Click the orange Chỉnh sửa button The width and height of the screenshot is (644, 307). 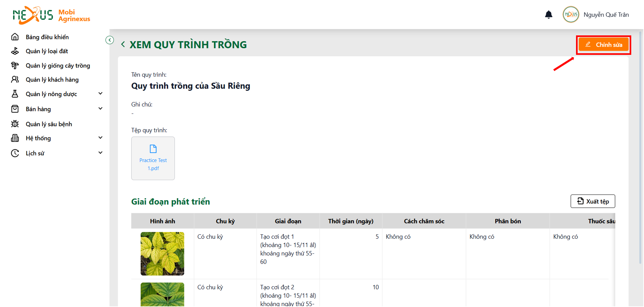[x=603, y=45]
